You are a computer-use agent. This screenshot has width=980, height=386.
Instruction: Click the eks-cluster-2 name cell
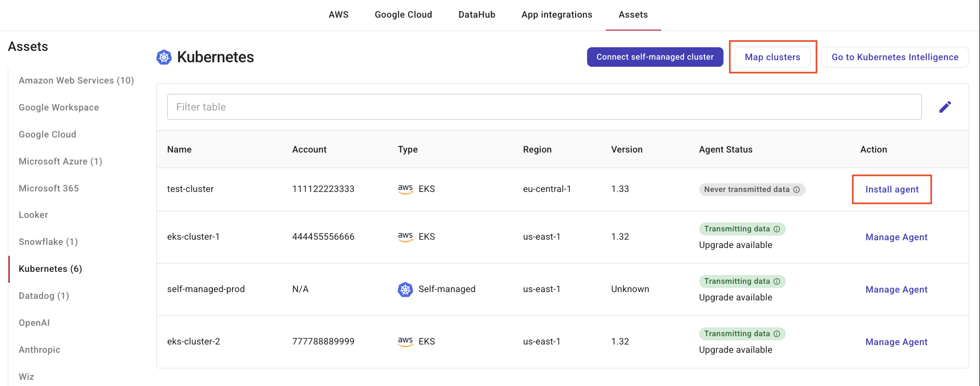[194, 341]
